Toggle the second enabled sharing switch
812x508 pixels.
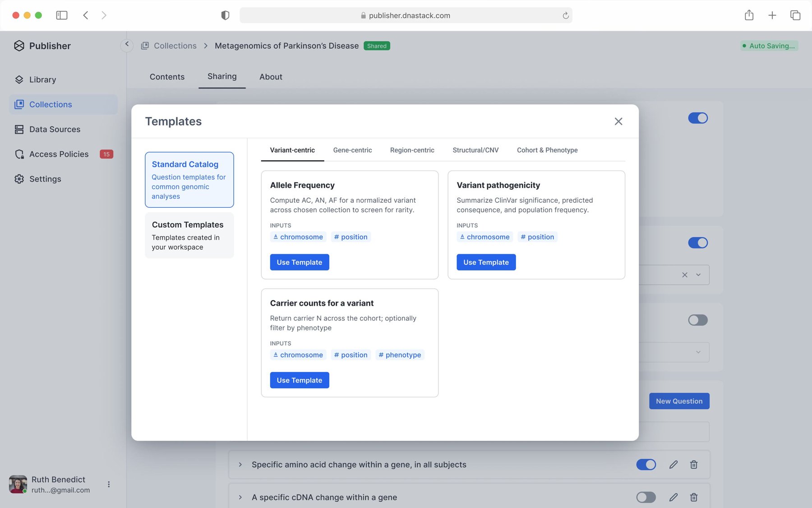coord(698,242)
